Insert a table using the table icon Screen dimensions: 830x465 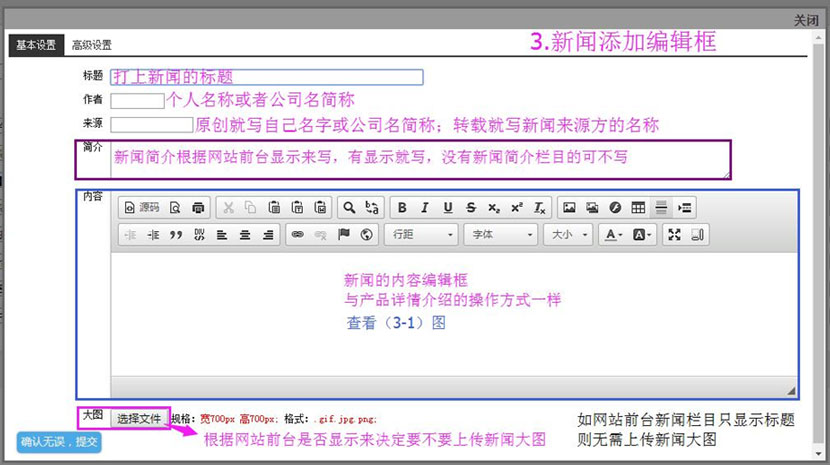click(x=638, y=208)
